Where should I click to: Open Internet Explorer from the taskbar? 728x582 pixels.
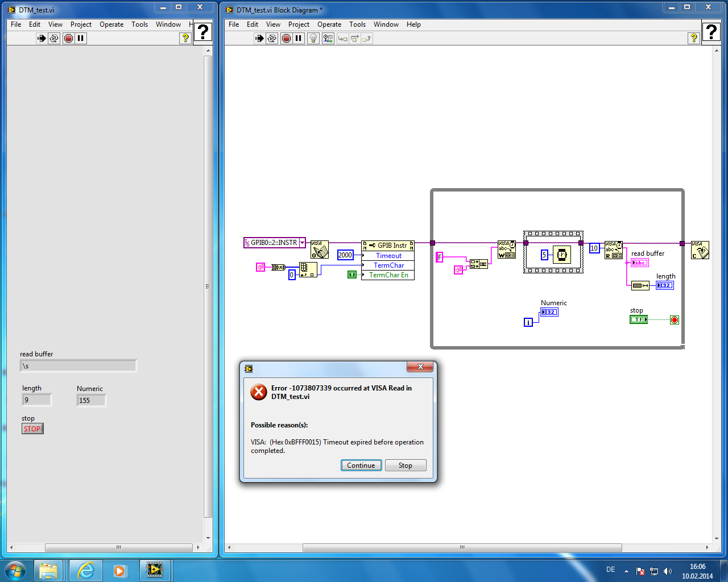click(x=86, y=570)
